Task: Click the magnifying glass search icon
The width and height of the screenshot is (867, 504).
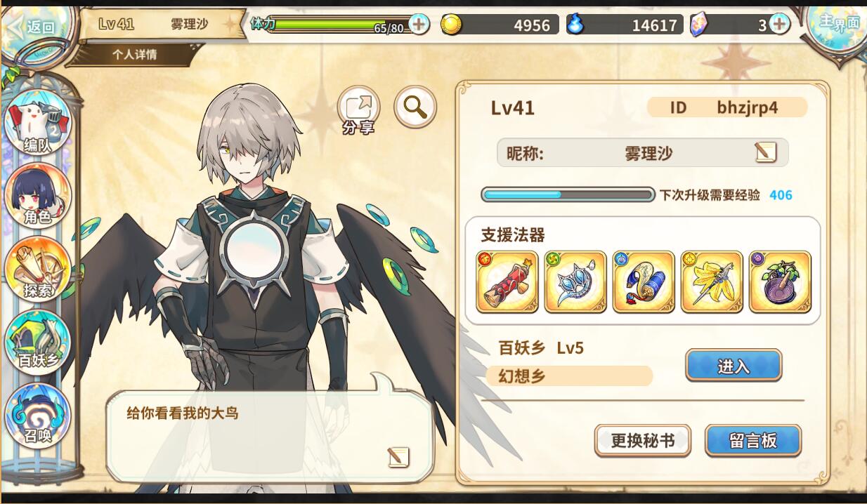Action: (x=415, y=107)
